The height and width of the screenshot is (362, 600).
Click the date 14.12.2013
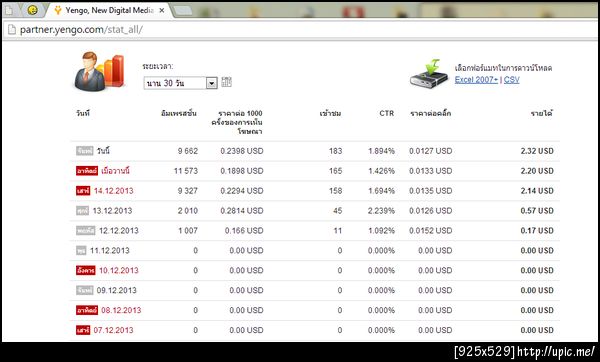114,191
